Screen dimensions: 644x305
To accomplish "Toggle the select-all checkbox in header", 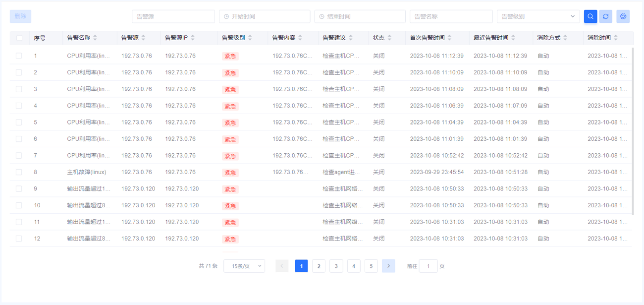I will [19, 38].
